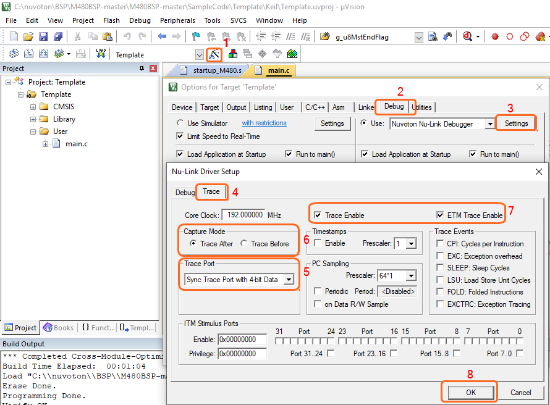Collapse the User folder in project tree
The image size is (550, 405).
33,132
